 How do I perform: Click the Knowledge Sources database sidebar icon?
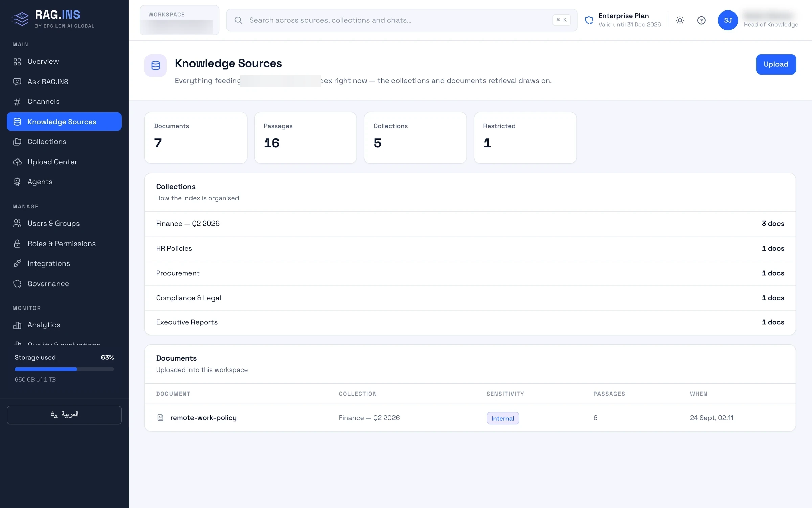(x=17, y=122)
